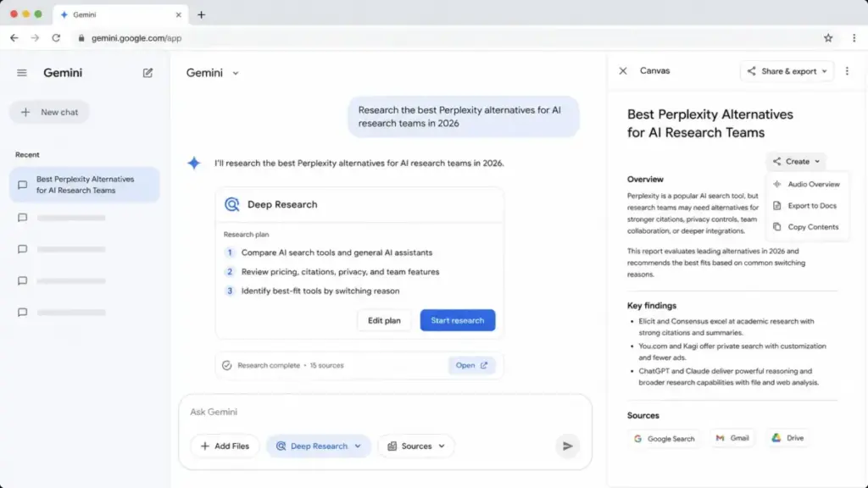This screenshot has height=488, width=868.
Task: Toggle the Create dropdown menu
Action: [797, 162]
